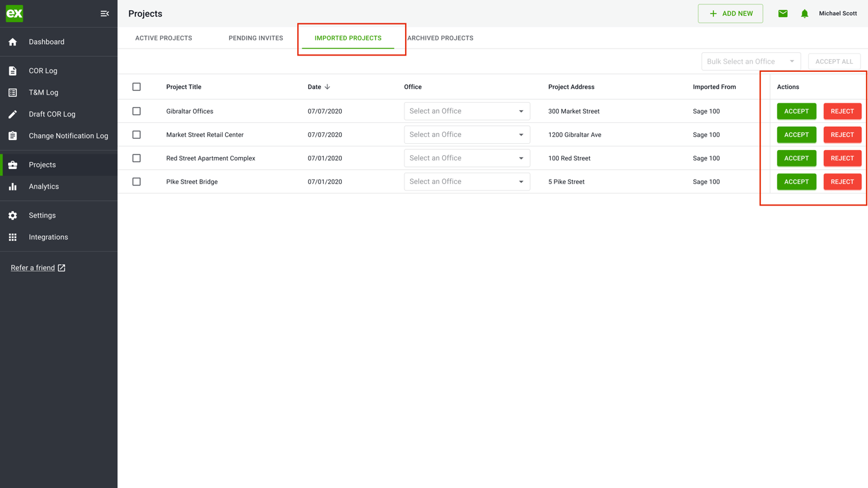Select the Pike Street Bridge row checkbox
The height and width of the screenshot is (488, 868).
coord(136,182)
